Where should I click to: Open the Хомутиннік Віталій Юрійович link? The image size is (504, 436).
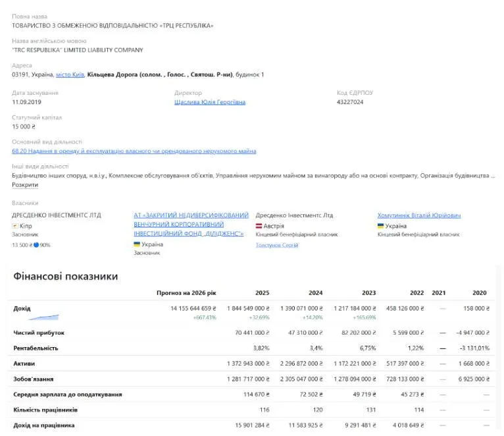pos(419,215)
